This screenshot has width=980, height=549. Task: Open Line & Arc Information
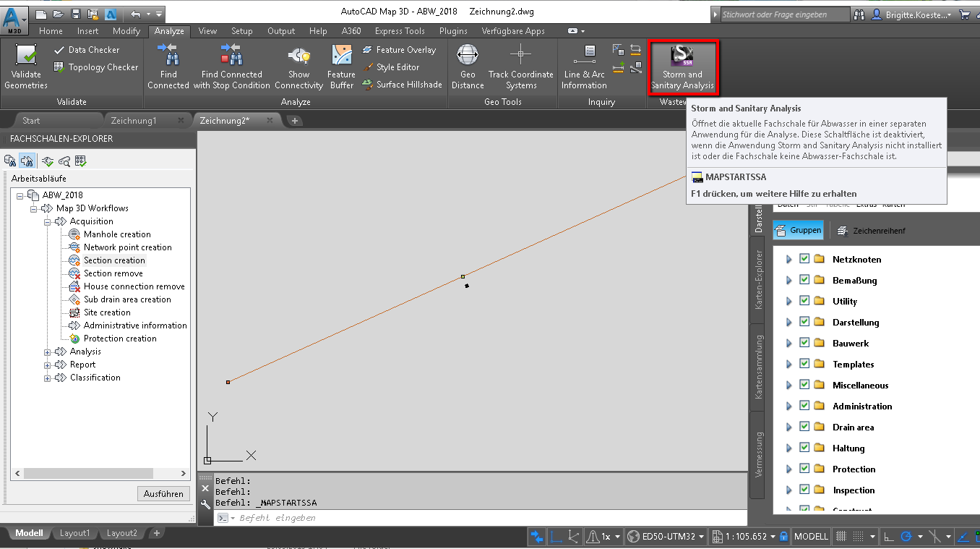click(584, 67)
